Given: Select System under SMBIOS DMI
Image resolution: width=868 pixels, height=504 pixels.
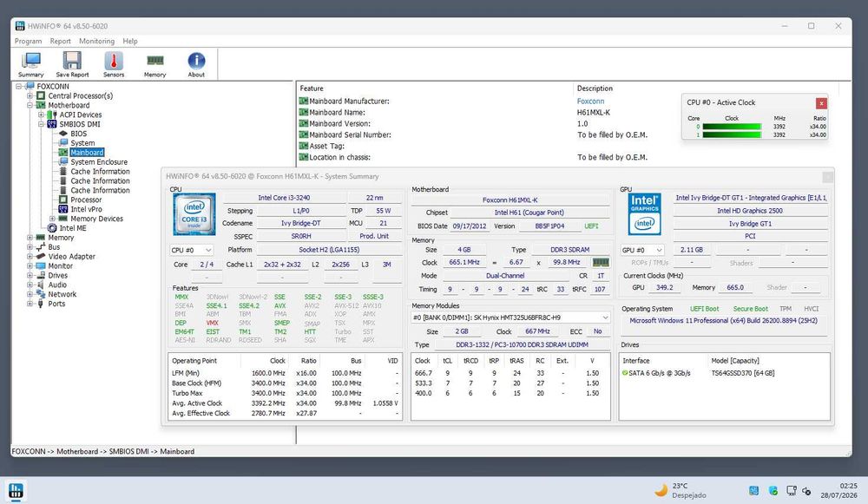Looking at the screenshot, I should coord(82,143).
